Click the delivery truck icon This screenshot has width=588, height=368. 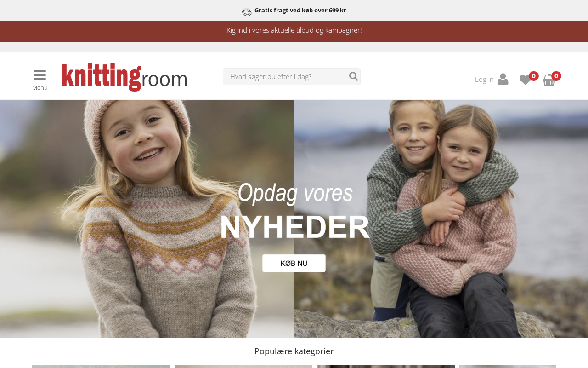[x=247, y=11]
